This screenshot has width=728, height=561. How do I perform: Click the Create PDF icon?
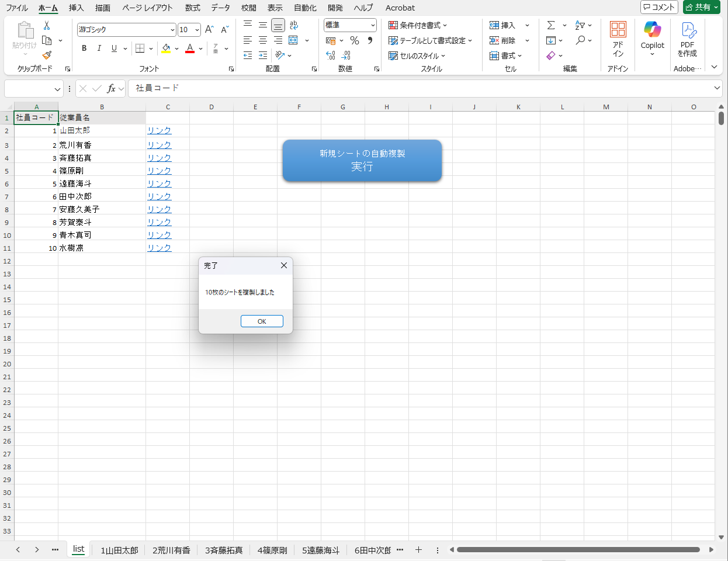pos(687,39)
